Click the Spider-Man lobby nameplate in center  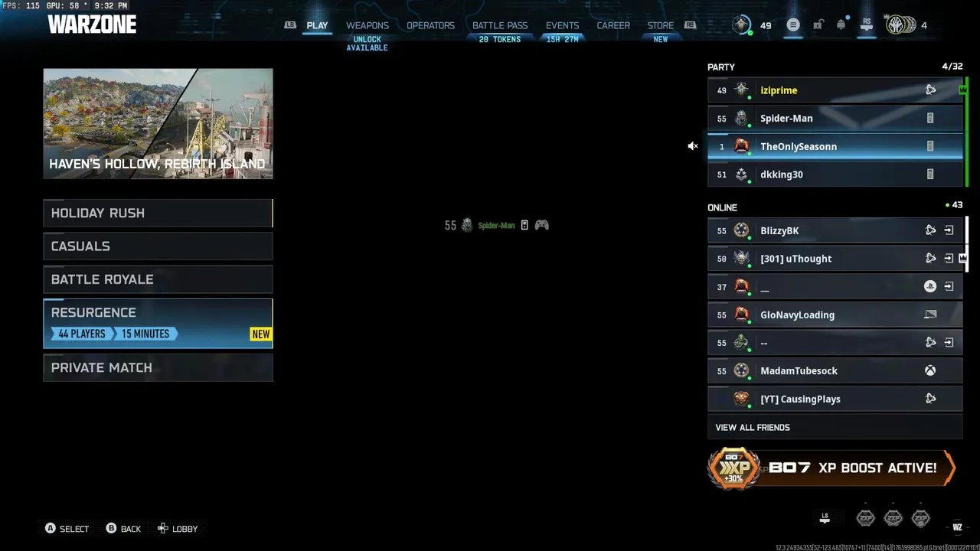497,225
